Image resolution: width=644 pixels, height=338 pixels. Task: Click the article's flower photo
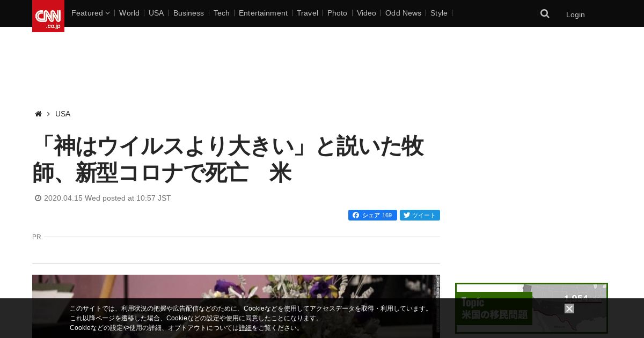(x=236, y=306)
